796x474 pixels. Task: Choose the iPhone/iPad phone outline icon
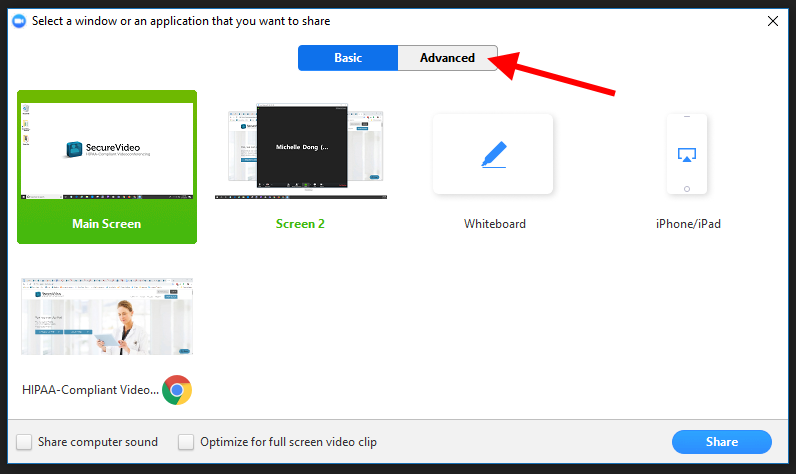point(687,154)
